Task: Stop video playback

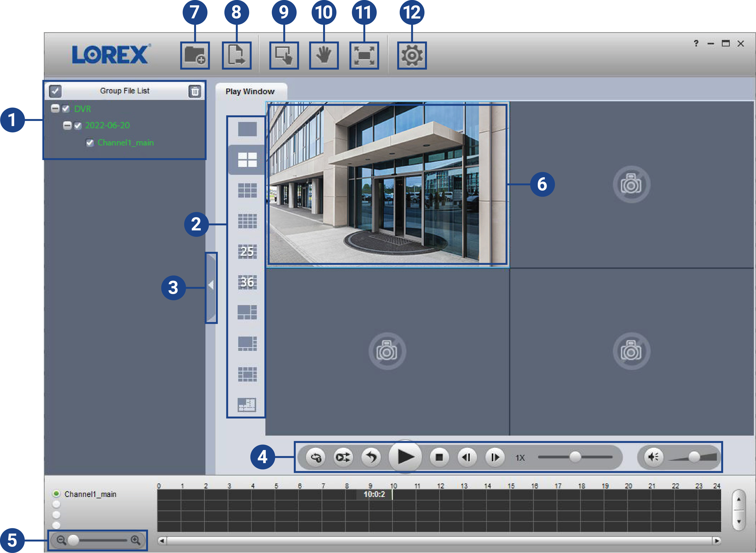Action: (x=439, y=457)
